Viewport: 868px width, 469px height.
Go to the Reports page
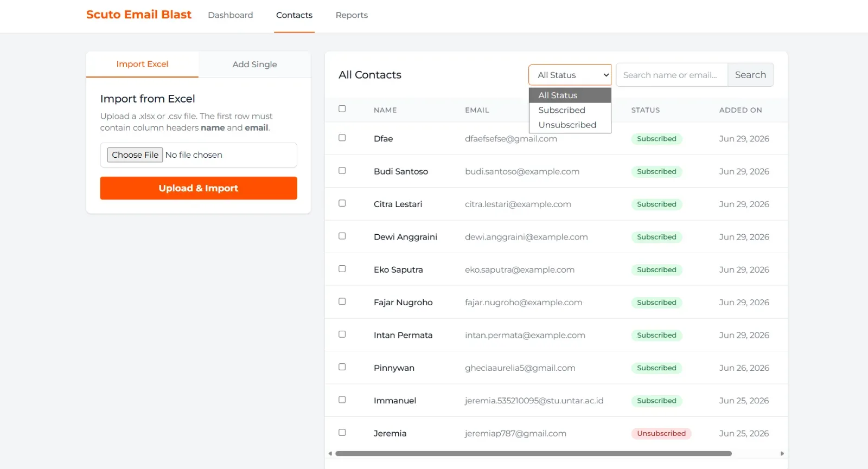(x=352, y=15)
